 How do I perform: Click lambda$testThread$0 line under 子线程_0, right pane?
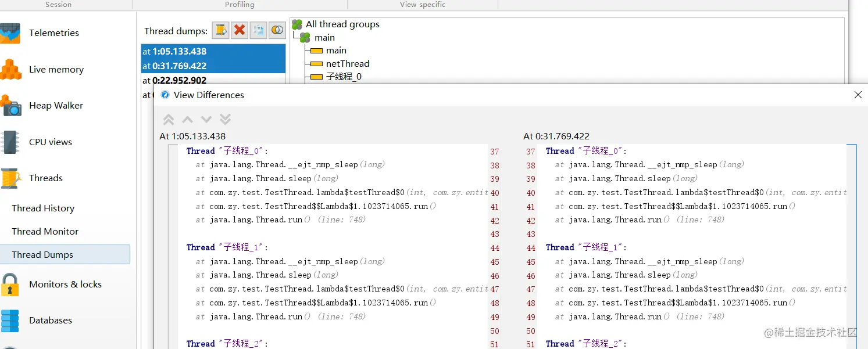(x=701, y=192)
